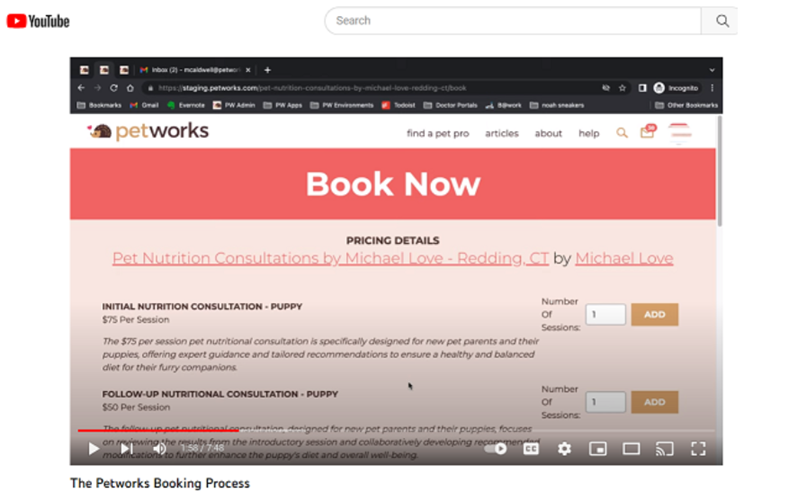Add the Follow-Up Nutritional Consultation - Puppy
Image resolution: width=788 pixels, height=501 pixels.
coord(655,402)
